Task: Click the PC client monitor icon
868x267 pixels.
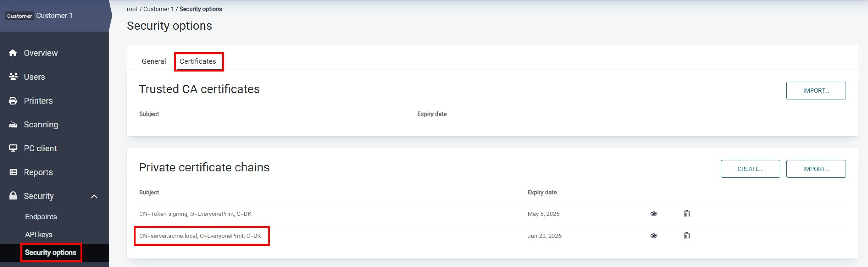Action: (13, 148)
